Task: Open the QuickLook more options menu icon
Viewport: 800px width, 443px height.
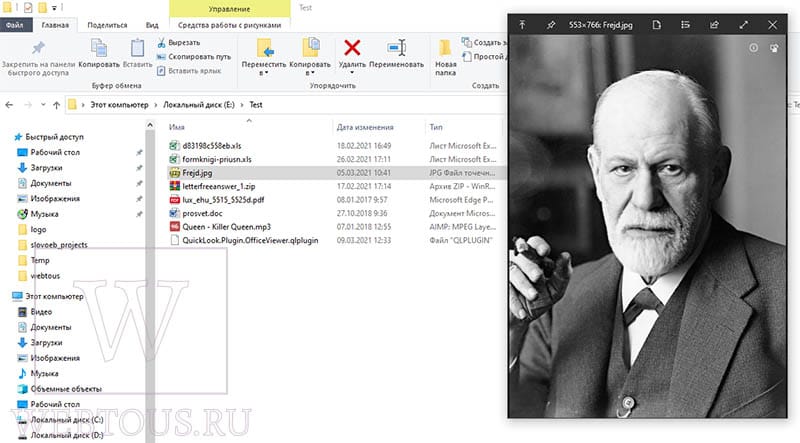Action: (x=685, y=24)
